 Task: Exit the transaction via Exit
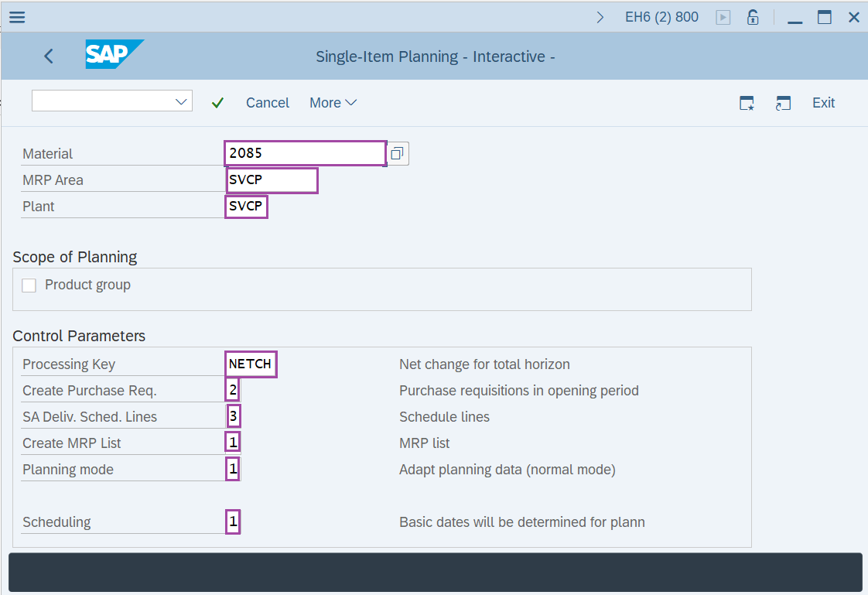(x=823, y=102)
